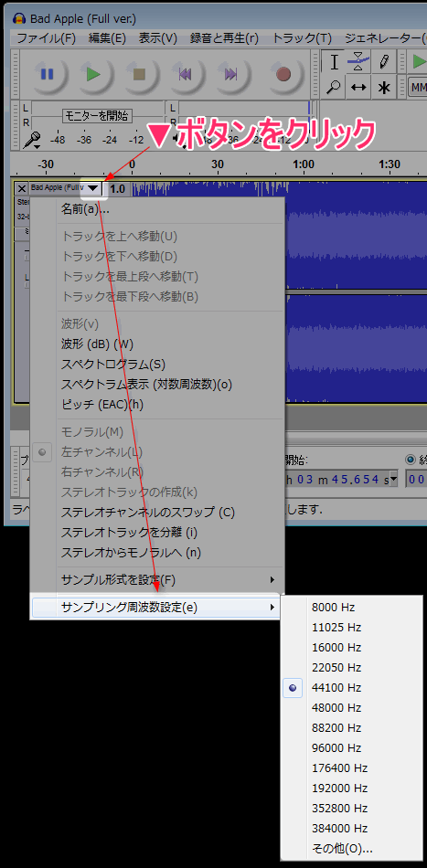
Task: Choose ステレオからモノラルへ (n)
Action: (x=156, y=553)
